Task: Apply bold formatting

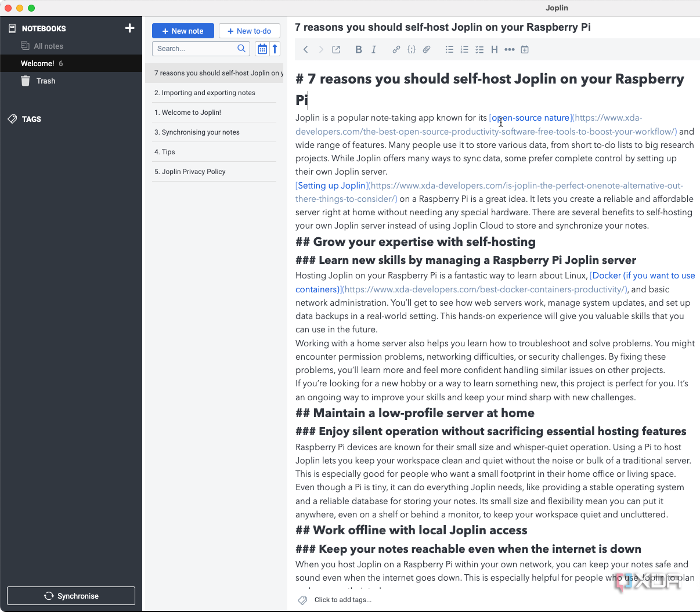Action: [x=359, y=50]
